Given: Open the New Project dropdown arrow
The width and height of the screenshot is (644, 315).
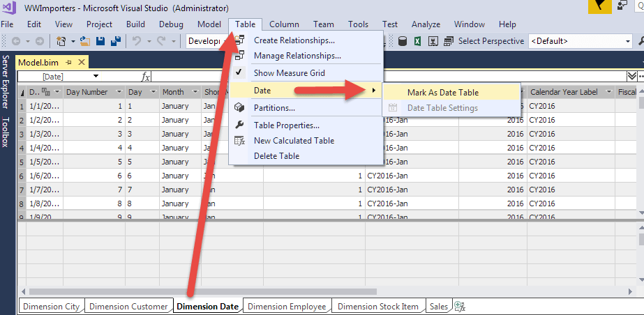Looking at the screenshot, I should point(73,41).
